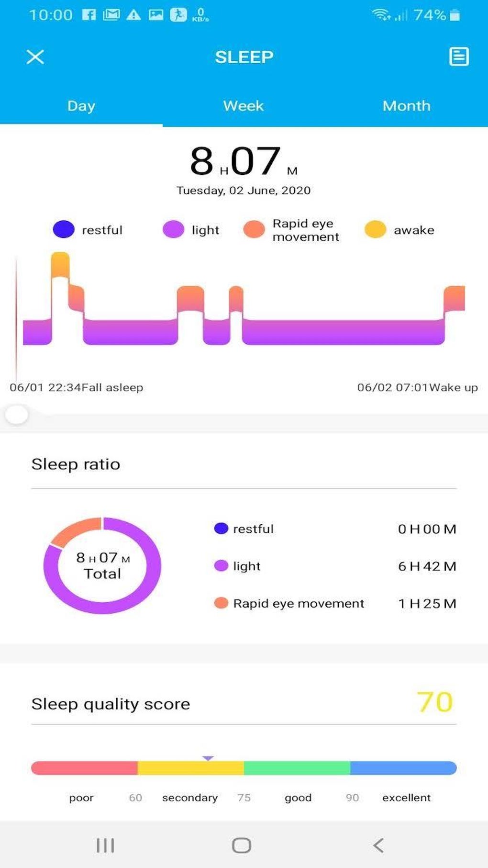Tap Rapid eye movement 1H25M row
This screenshot has width=488, height=868.
335,603
